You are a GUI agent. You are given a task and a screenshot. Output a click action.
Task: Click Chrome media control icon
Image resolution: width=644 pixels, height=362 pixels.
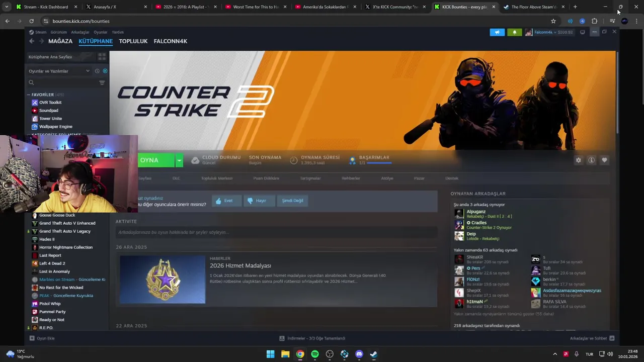point(612,21)
